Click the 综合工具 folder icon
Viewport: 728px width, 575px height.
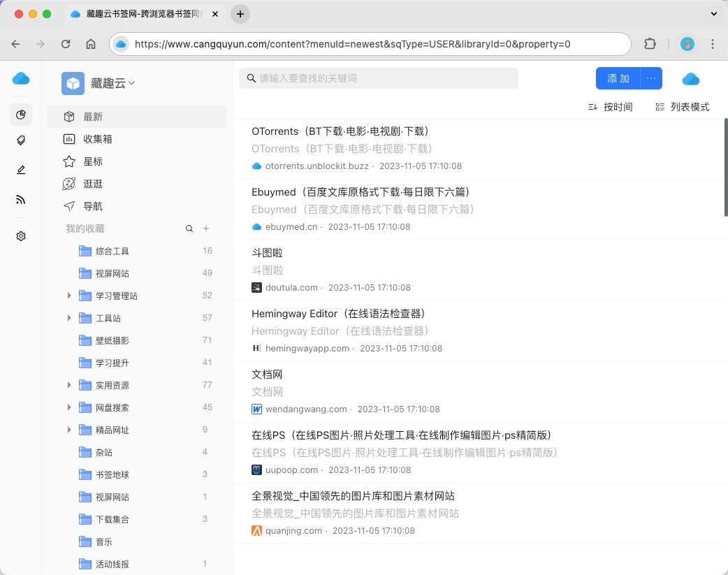pos(85,252)
